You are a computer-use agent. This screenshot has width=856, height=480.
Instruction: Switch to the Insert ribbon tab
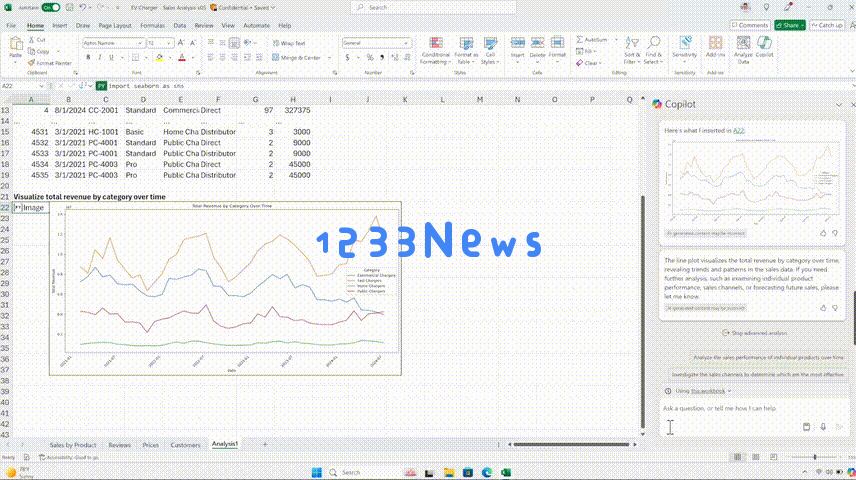click(60, 26)
